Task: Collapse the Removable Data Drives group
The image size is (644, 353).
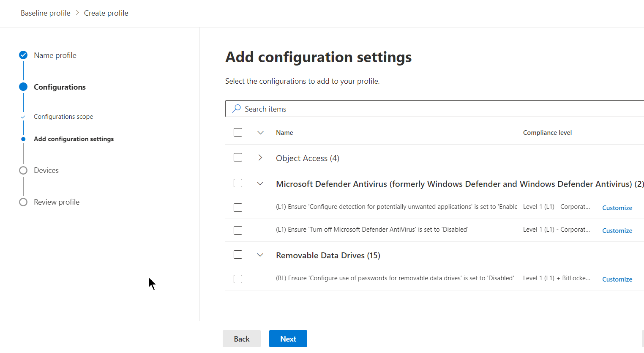Action: pos(260,254)
